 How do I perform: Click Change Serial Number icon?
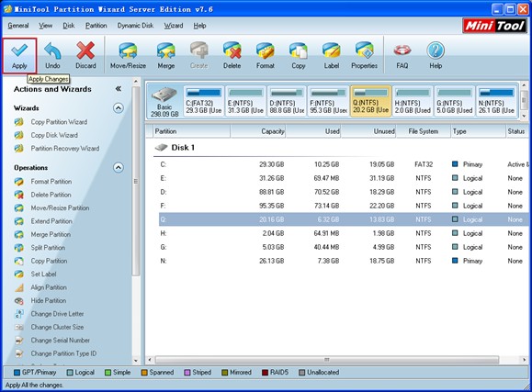pyautogui.click(x=19, y=340)
